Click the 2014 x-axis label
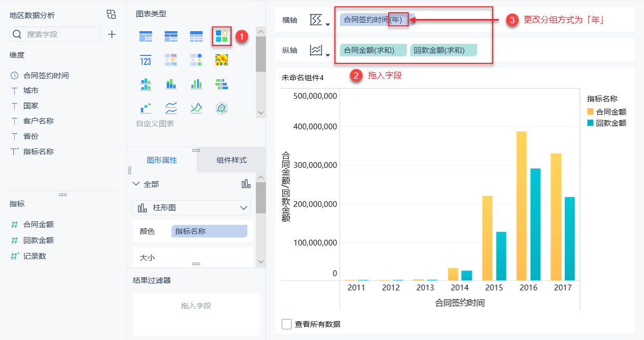The width and height of the screenshot is (644, 340). (459, 288)
